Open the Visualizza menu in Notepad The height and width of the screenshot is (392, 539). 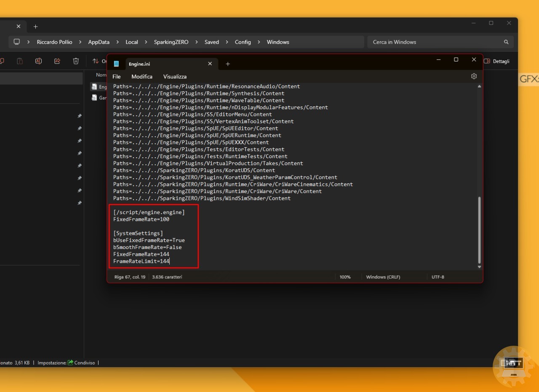pyautogui.click(x=175, y=77)
